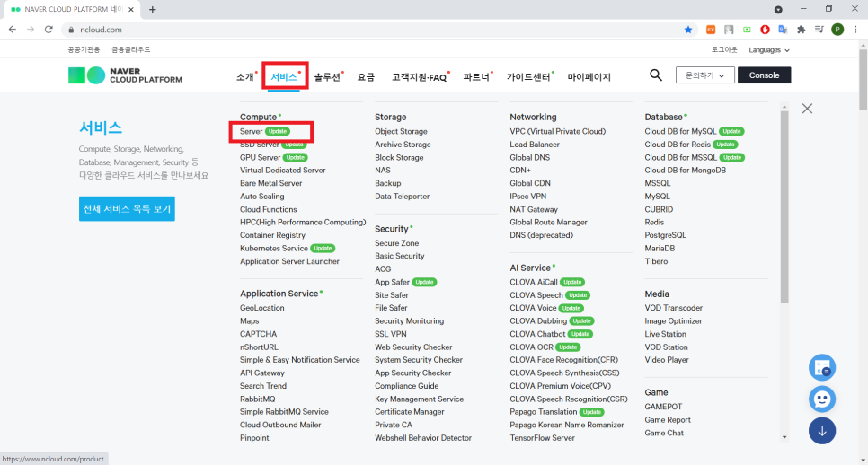
Task: Open the GAMEPOT link
Action: click(x=663, y=407)
